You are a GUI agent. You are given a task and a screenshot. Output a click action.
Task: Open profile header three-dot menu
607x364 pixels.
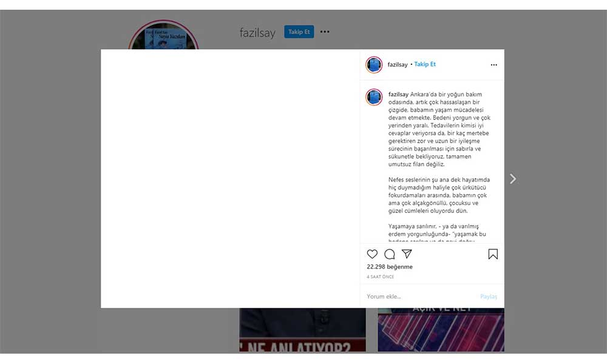point(325,32)
